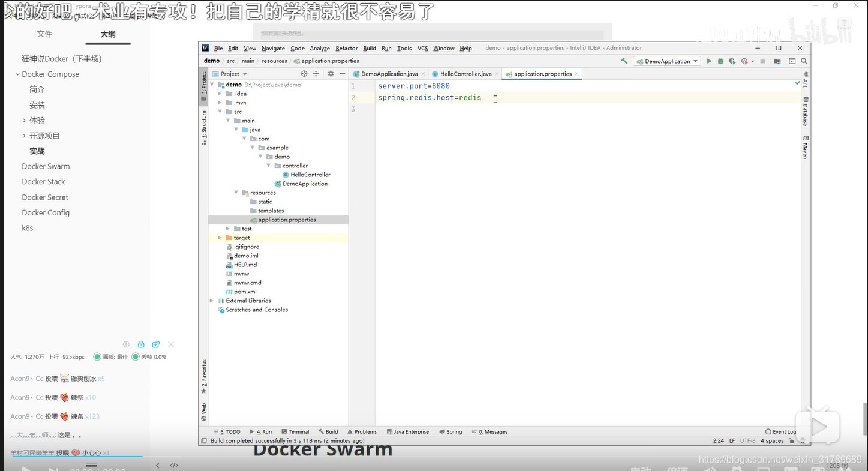Viewport: 868px width, 471px height.
Task: Open the Ant tool window on the right
Action: (806, 80)
